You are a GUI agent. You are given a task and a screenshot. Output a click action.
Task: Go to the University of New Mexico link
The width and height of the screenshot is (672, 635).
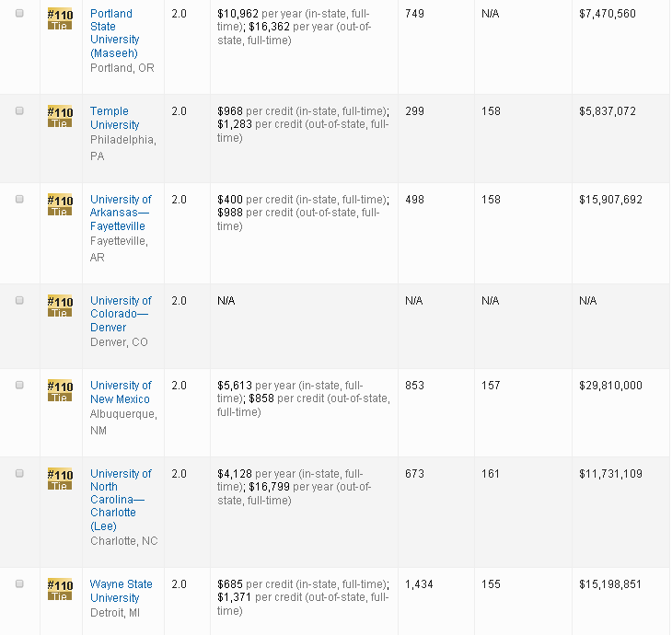(x=120, y=392)
